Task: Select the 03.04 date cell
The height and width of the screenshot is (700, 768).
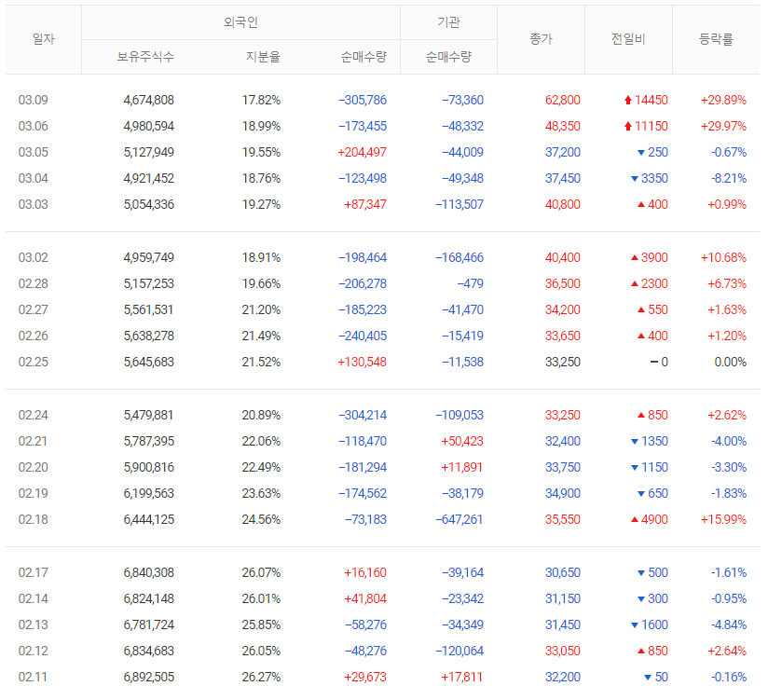Action: 34,178
